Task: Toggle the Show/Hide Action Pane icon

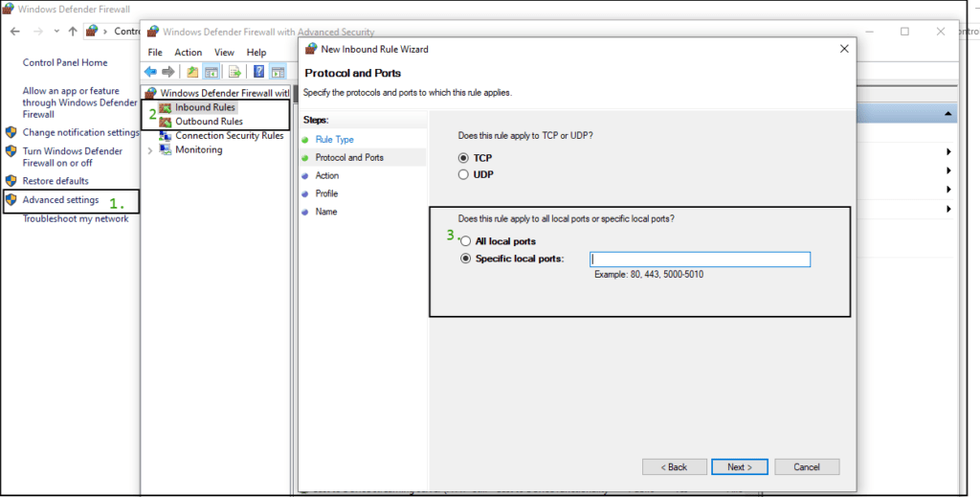Action: coord(278,71)
